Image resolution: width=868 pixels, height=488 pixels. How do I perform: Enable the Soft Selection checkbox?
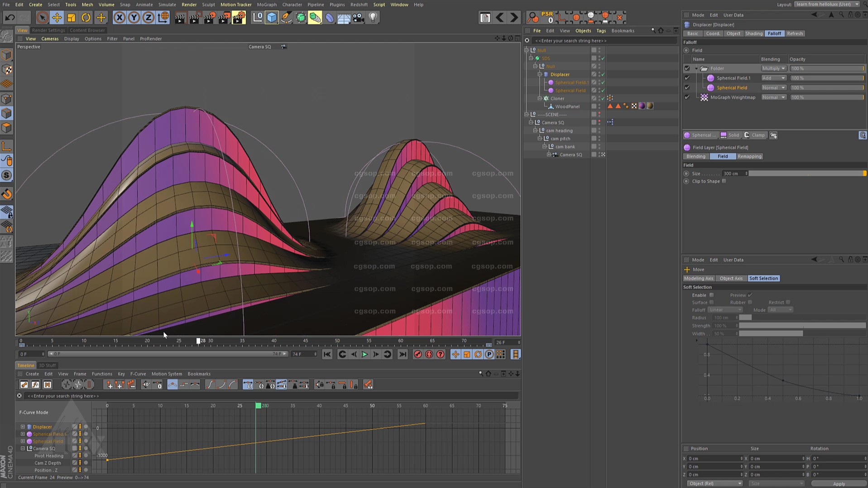tap(711, 295)
